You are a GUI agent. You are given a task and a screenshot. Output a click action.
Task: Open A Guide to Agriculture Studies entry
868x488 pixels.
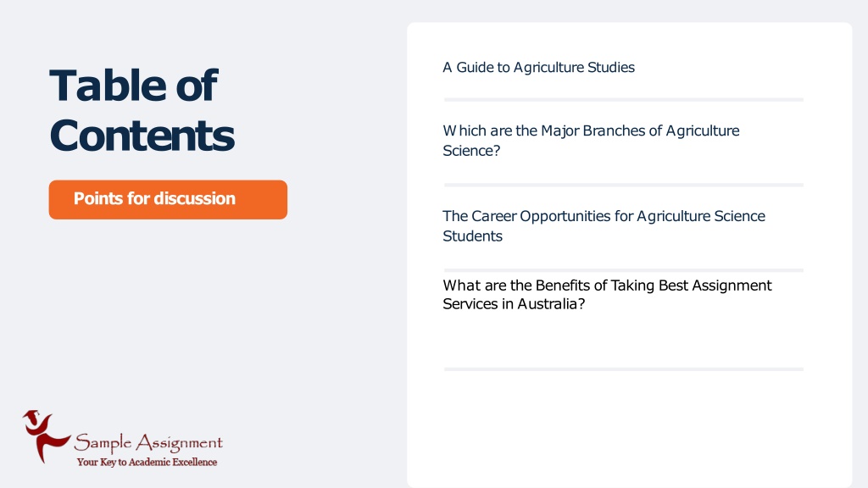coord(538,68)
